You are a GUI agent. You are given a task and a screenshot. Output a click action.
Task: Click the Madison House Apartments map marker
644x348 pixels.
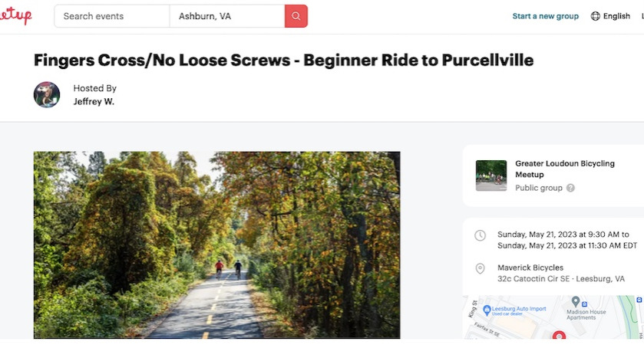point(576,301)
